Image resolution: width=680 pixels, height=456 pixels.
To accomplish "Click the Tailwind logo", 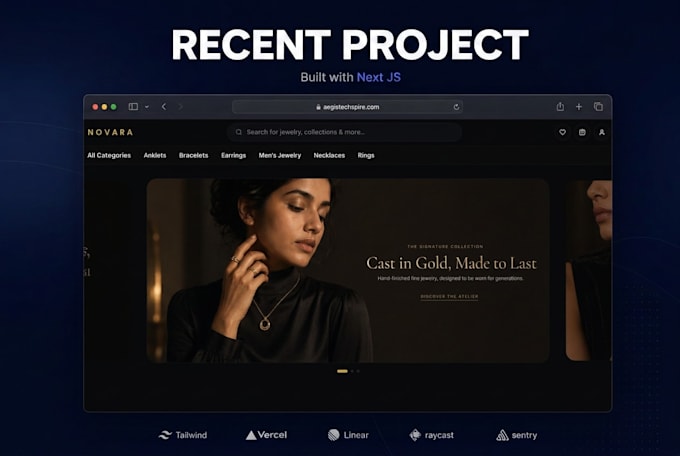I will [183, 435].
